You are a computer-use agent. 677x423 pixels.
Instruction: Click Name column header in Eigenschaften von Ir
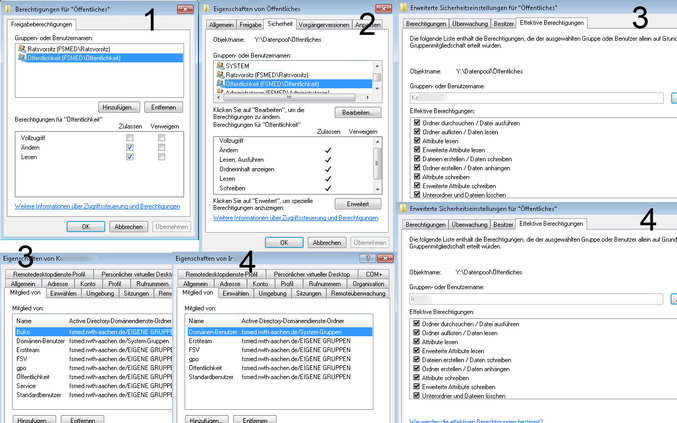pyautogui.click(x=212, y=321)
